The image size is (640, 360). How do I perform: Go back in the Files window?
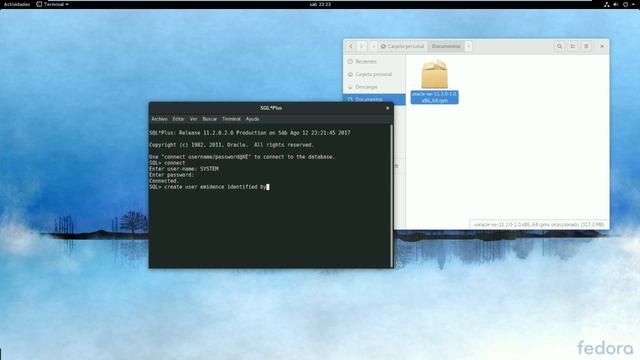click(351, 46)
